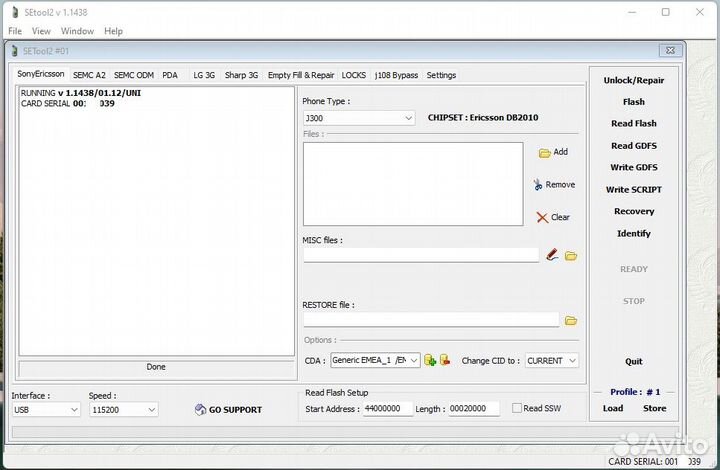Open the File menu
The height and width of the screenshot is (470, 720).
point(15,31)
